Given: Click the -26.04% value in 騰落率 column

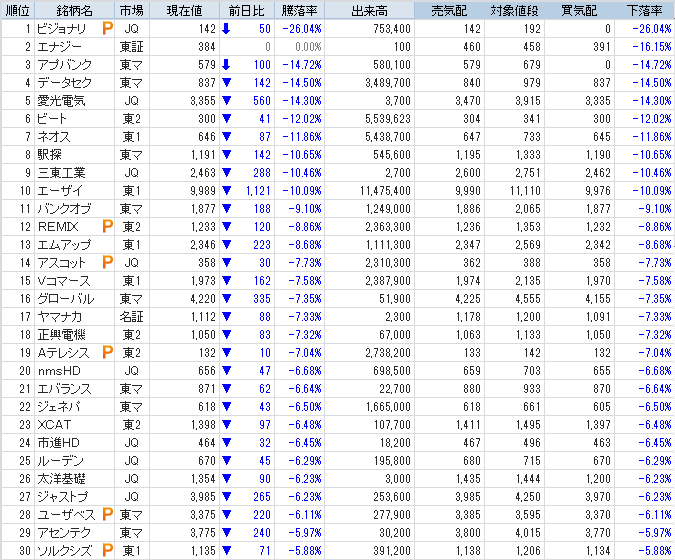Looking at the screenshot, I should click(302, 28).
